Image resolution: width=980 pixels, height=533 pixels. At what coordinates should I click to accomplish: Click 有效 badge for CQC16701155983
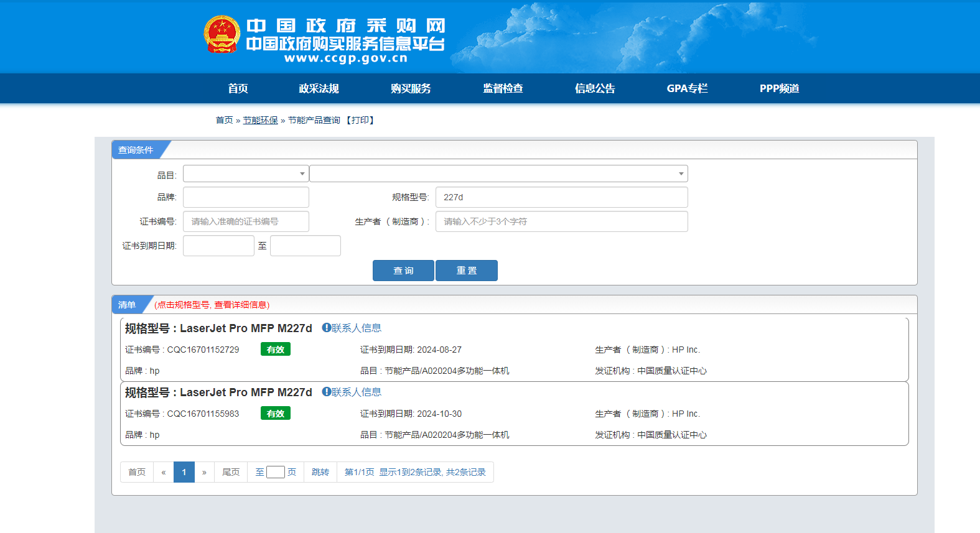tap(276, 414)
